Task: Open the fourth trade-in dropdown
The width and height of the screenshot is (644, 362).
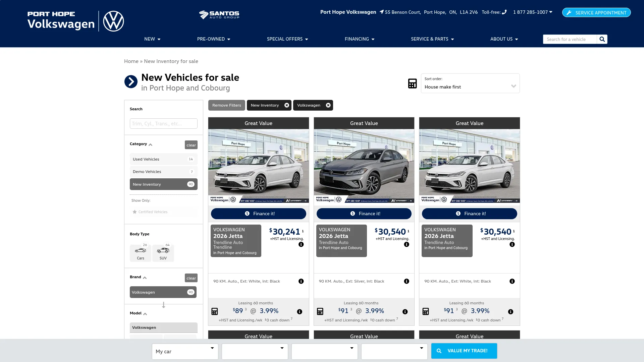Action: 394,352
